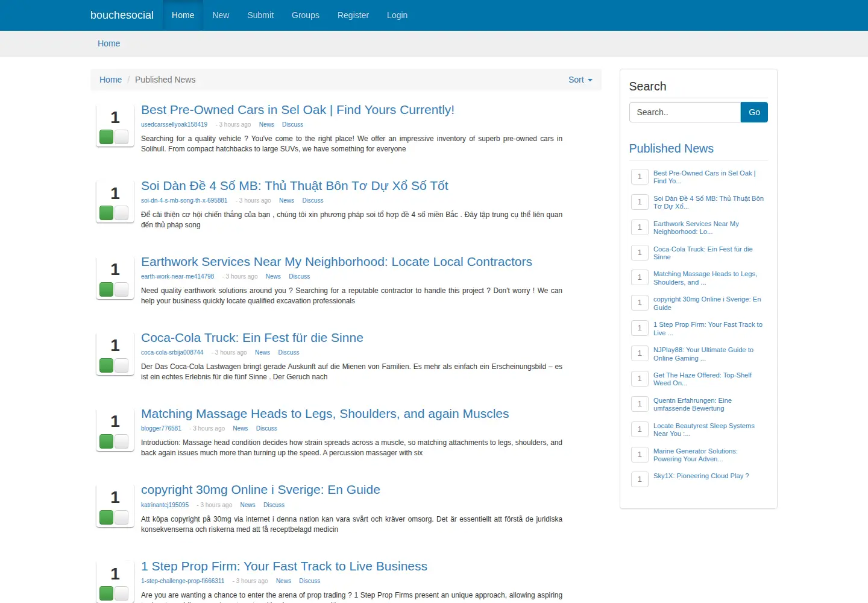Downvote the copyright 30mg Online story
Viewport: 868px width, 603px height.
click(122, 517)
